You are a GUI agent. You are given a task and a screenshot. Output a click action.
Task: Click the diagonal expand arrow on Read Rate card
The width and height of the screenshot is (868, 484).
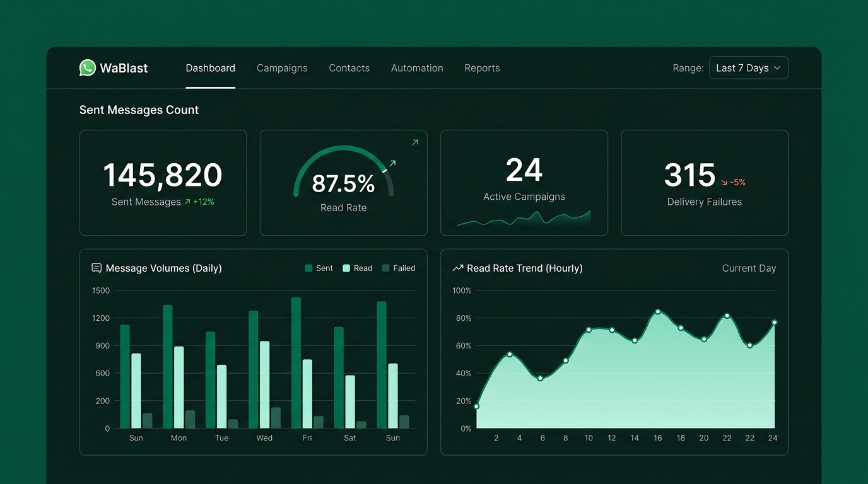point(415,142)
